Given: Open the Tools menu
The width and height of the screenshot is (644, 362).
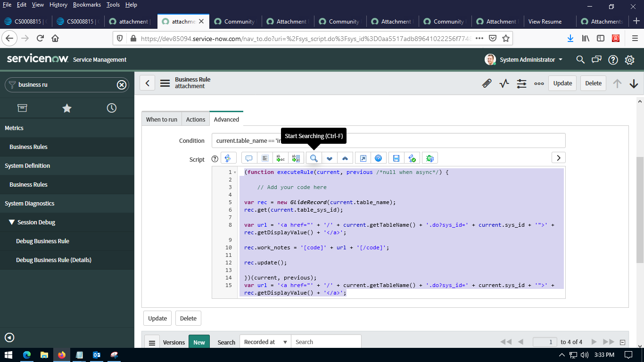Looking at the screenshot, I should (113, 5).
